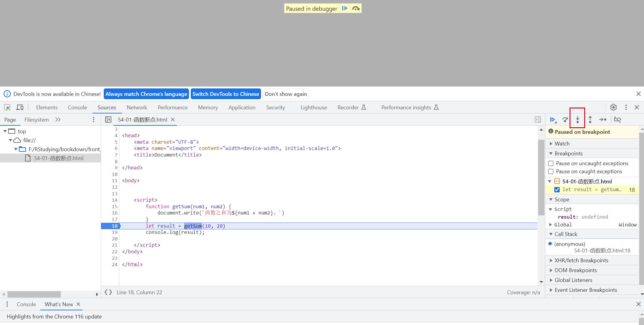The height and width of the screenshot is (325, 644).
Task: Resume script from the Paused in debugger overlay
Action: (x=344, y=8)
